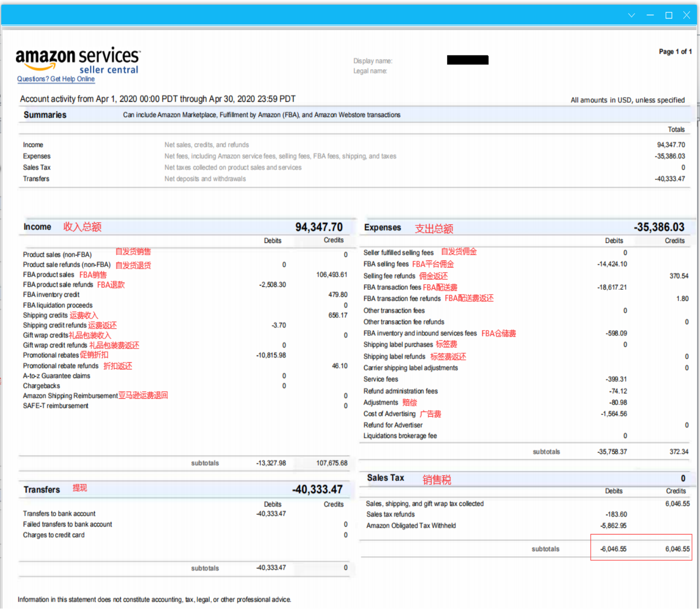Click Charges to credit card label
The image size is (700, 609).
click(54, 535)
